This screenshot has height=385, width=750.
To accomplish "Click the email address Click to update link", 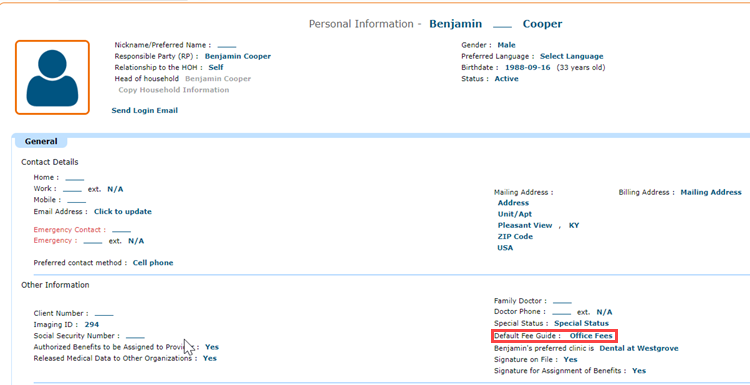I will click(122, 211).
